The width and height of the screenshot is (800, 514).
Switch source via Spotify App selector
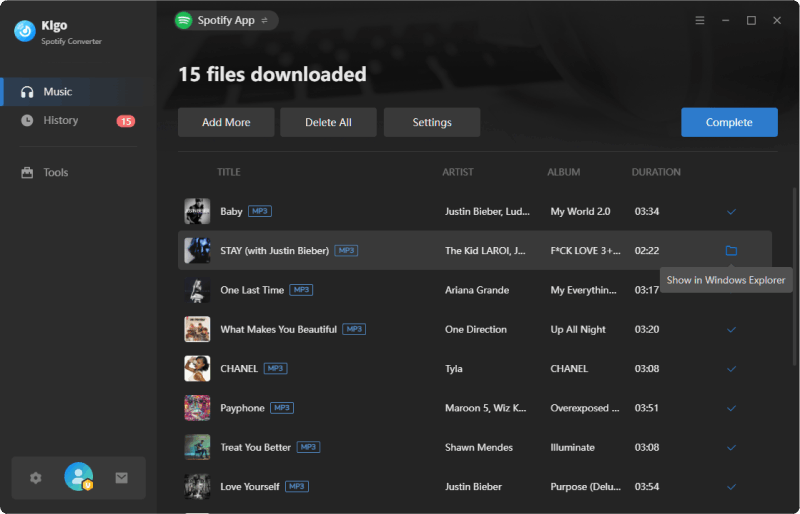click(227, 20)
